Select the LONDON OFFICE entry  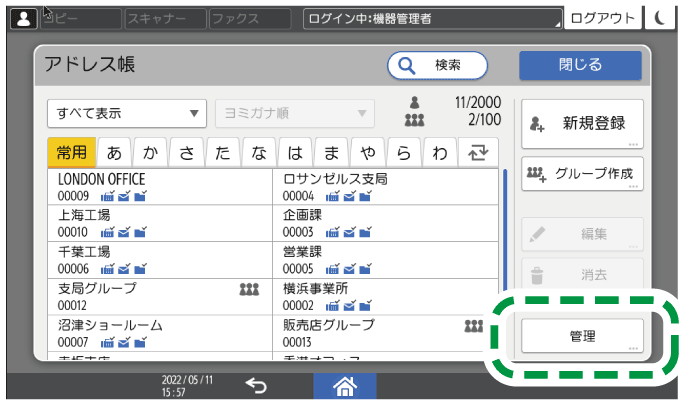(x=160, y=187)
